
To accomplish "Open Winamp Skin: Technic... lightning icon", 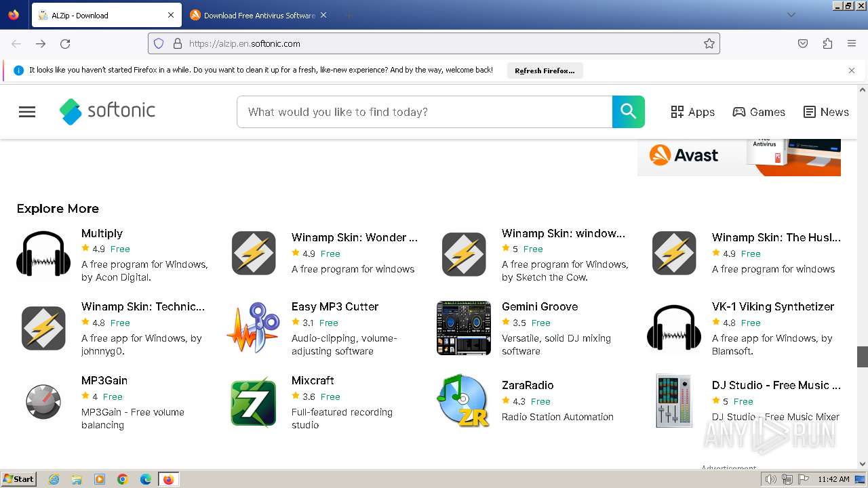I will point(43,328).
